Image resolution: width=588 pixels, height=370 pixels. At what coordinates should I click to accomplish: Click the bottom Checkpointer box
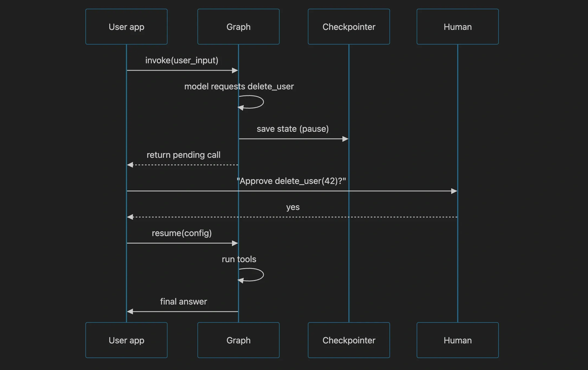349,340
